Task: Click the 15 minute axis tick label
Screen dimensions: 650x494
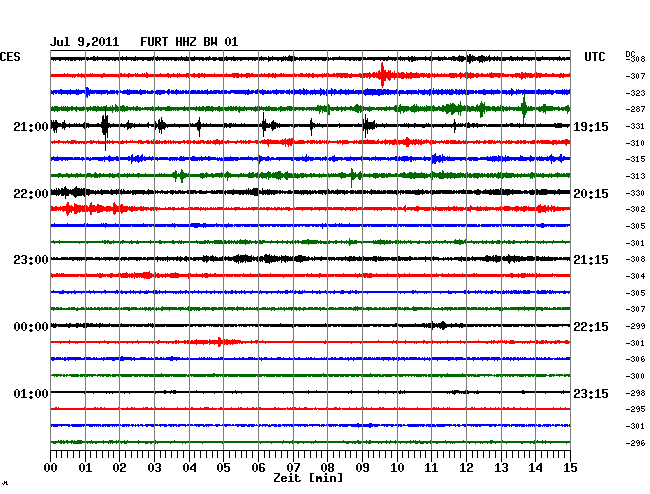Action: click(570, 467)
